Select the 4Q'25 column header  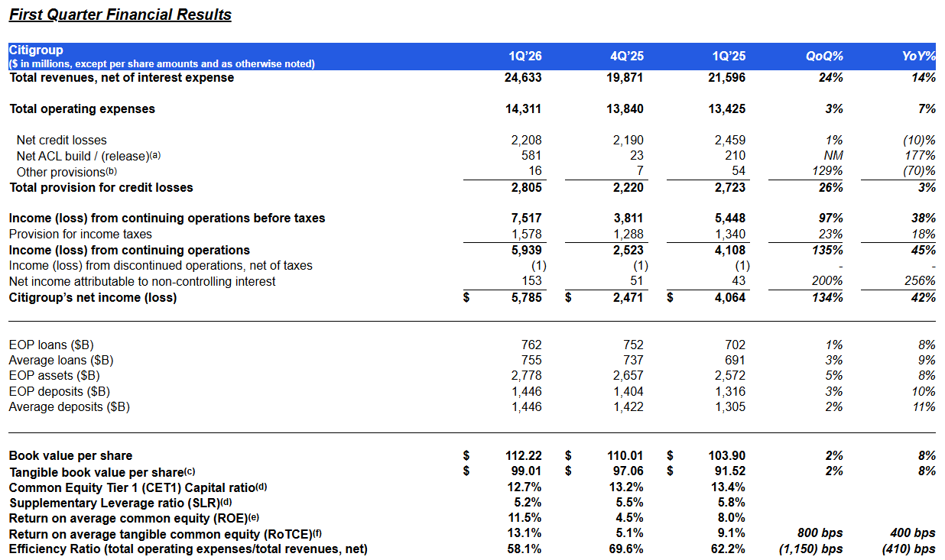pos(626,57)
